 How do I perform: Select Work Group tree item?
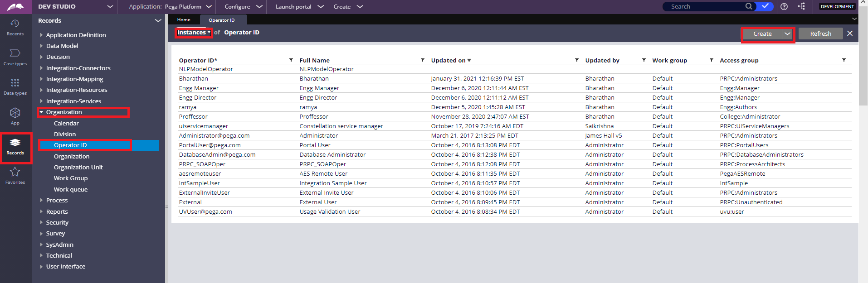click(x=71, y=178)
